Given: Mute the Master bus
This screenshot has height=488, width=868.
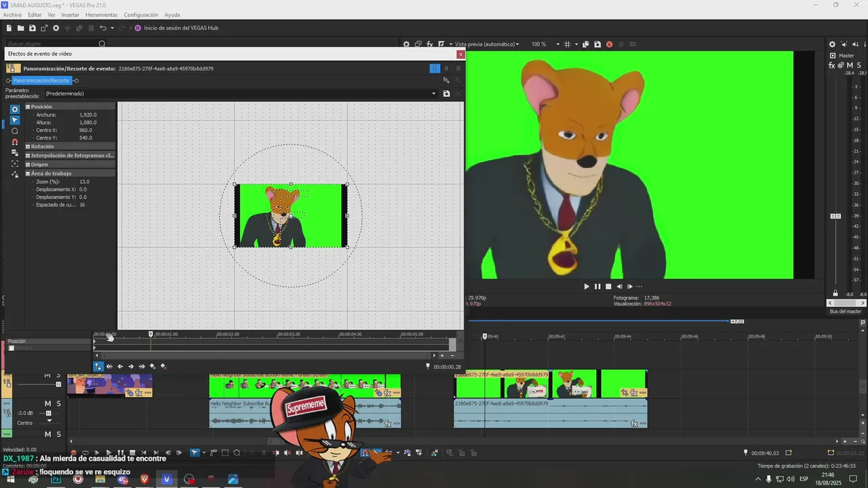Looking at the screenshot, I should [x=850, y=66].
